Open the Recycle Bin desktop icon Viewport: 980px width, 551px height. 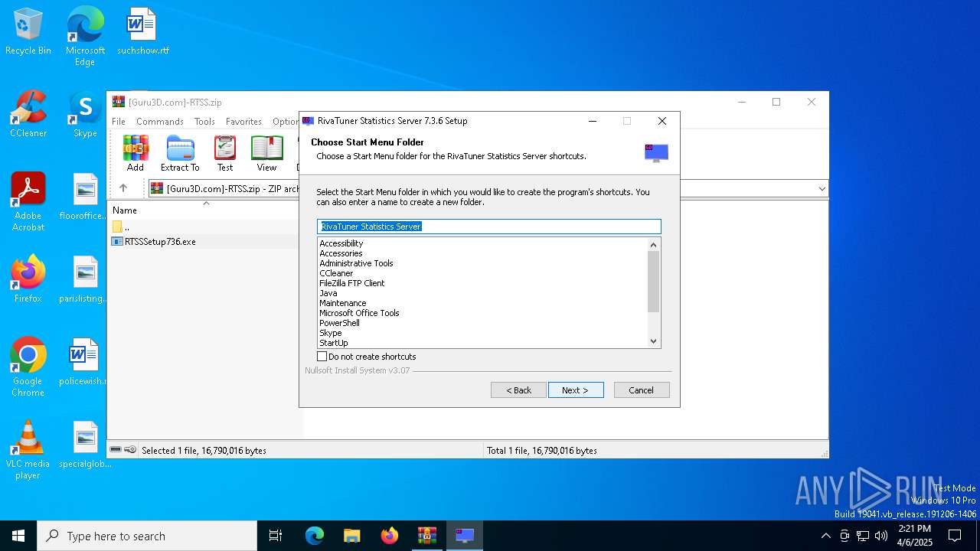click(x=28, y=31)
